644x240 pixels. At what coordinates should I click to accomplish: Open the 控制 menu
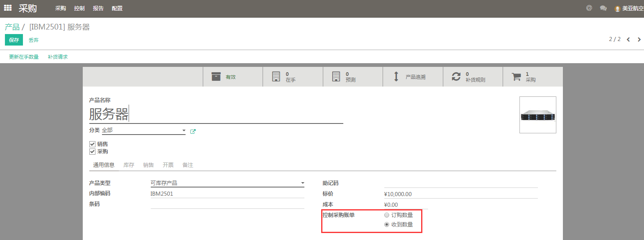tap(79, 8)
